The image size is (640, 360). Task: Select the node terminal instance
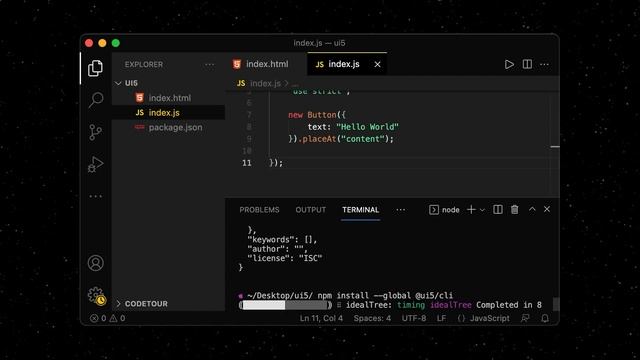tap(444, 210)
